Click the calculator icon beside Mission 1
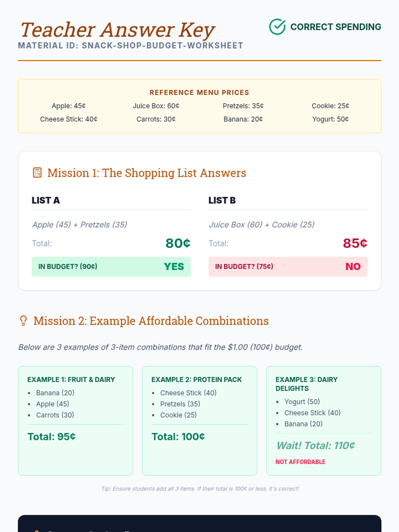Image resolution: width=399 pixels, height=532 pixels. click(37, 173)
